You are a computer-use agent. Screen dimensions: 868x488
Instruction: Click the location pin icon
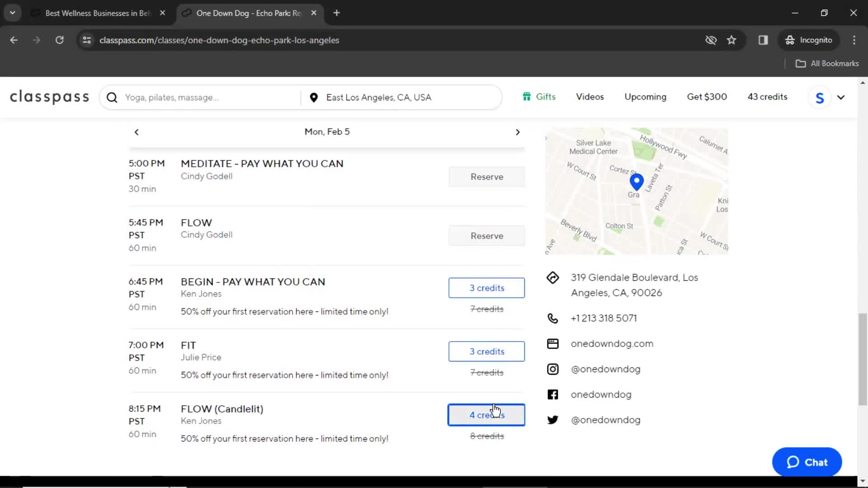click(314, 97)
